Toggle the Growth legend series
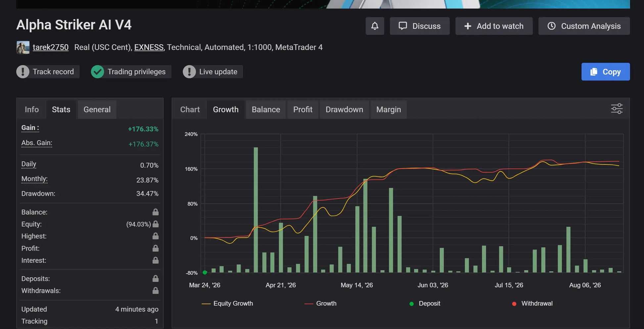This screenshot has height=329, width=644. pyautogui.click(x=320, y=303)
